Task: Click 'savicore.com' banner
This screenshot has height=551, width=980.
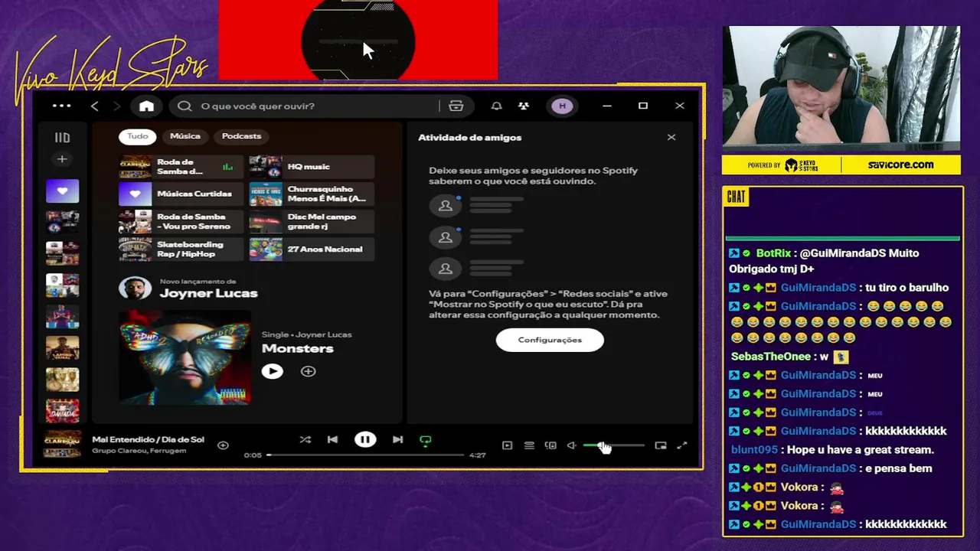Action: pos(900,165)
